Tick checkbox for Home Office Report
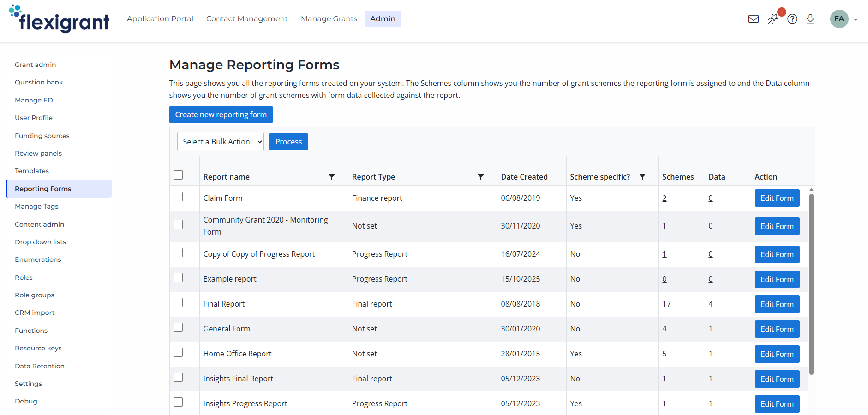Viewport: 868px width, 415px height. click(178, 352)
